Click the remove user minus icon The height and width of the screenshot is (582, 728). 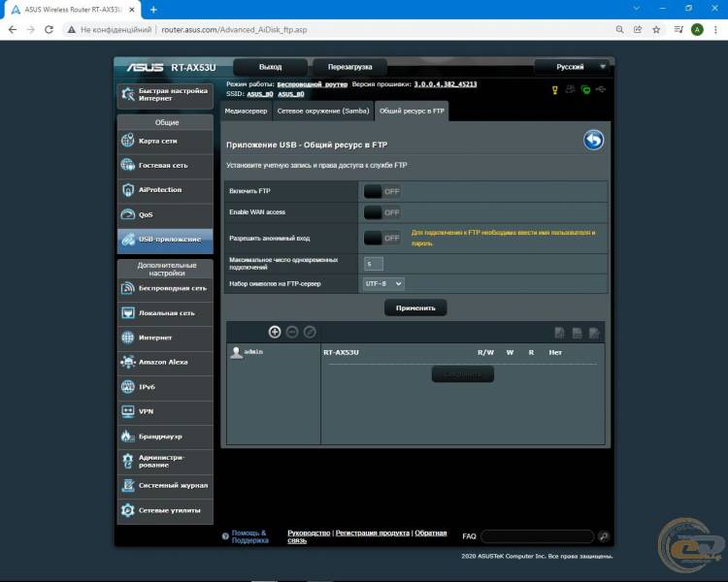pyautogui.click(x=292, y=332)
